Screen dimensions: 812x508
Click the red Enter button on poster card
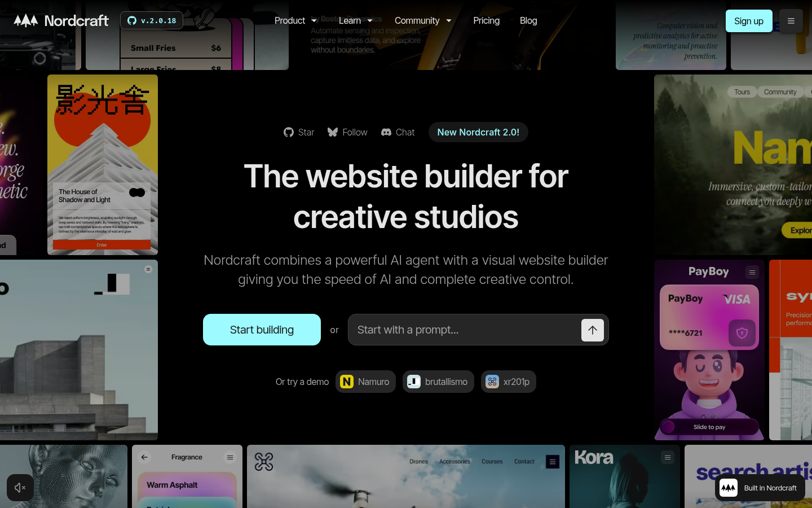click(x=101, y=245)
